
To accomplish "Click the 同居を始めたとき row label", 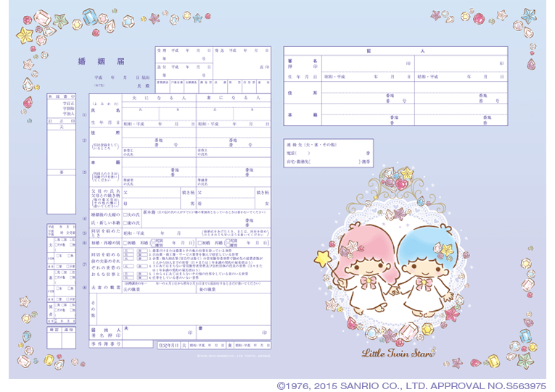I will (106, 233).
